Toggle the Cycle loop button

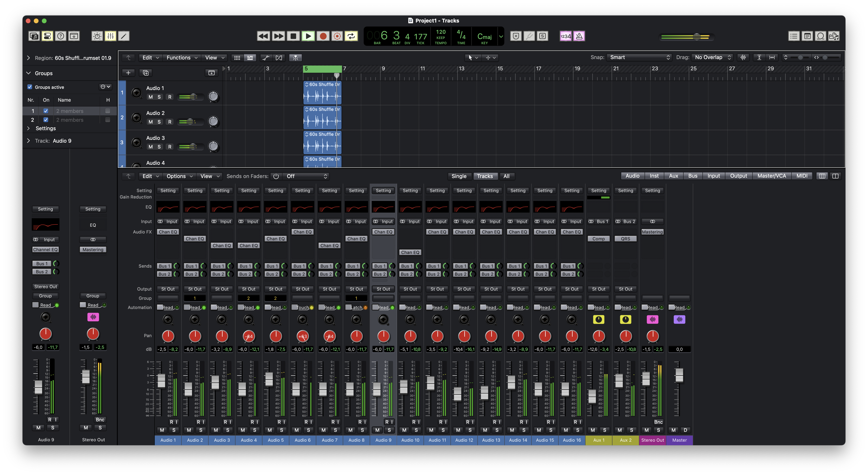351,36
